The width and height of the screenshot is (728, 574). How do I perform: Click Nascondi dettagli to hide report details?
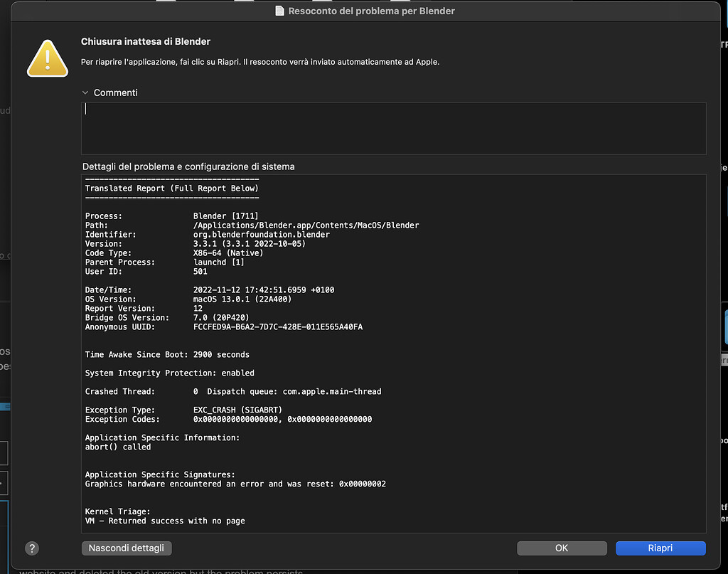click(x=127, y=548)
